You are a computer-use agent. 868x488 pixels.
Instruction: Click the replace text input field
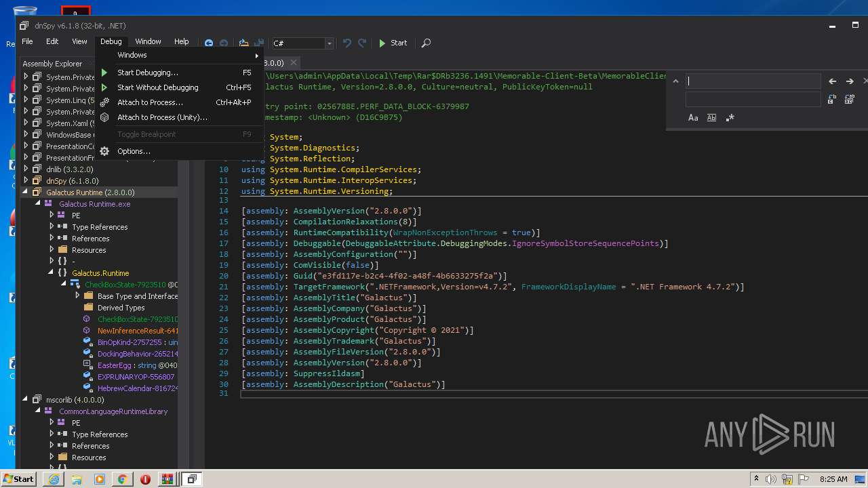[x=753, y=99]
